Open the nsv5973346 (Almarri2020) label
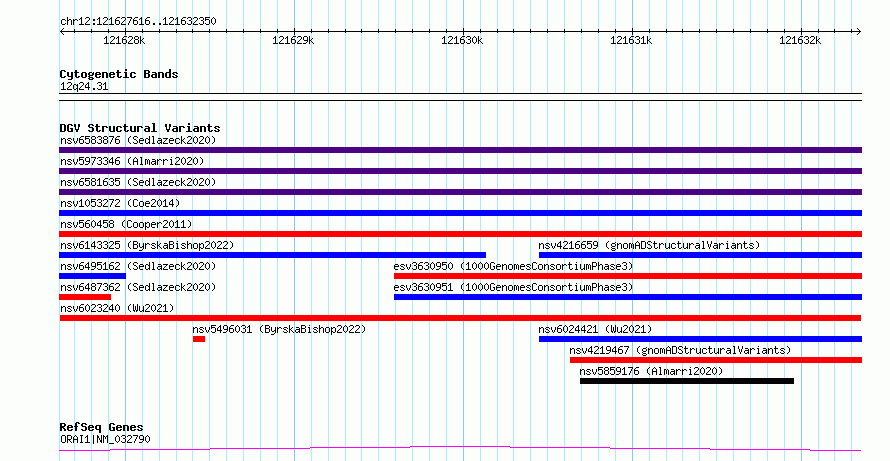 132,161
